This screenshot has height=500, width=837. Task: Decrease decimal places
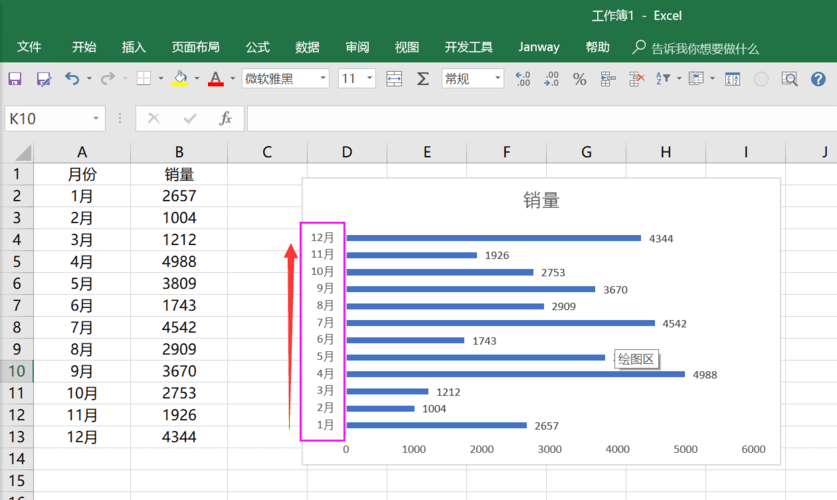tap(551, 79)
